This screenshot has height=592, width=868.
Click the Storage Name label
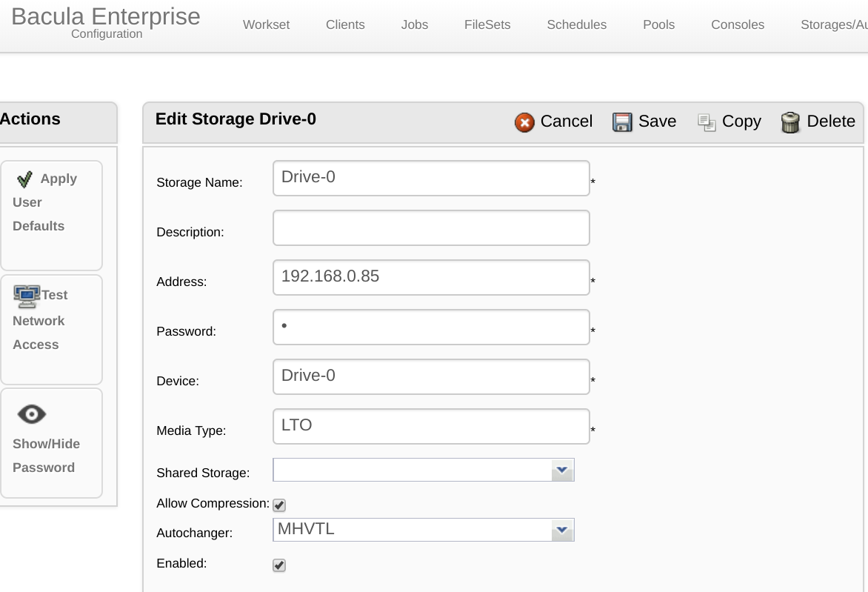tap(199, 183)
